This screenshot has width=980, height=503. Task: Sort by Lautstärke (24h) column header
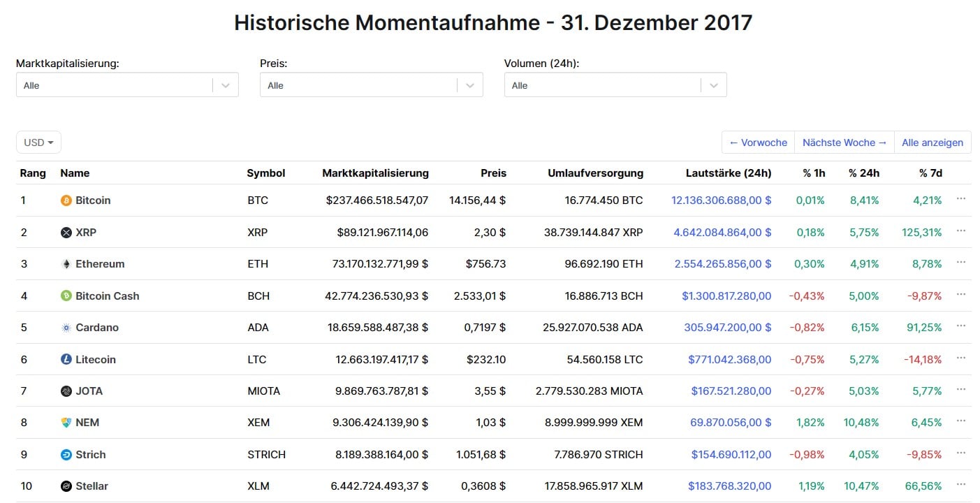click(729, 173)
